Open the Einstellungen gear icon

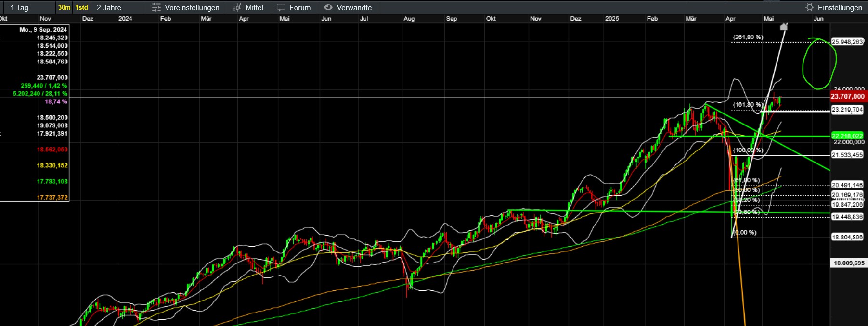[x=809, y=7]
